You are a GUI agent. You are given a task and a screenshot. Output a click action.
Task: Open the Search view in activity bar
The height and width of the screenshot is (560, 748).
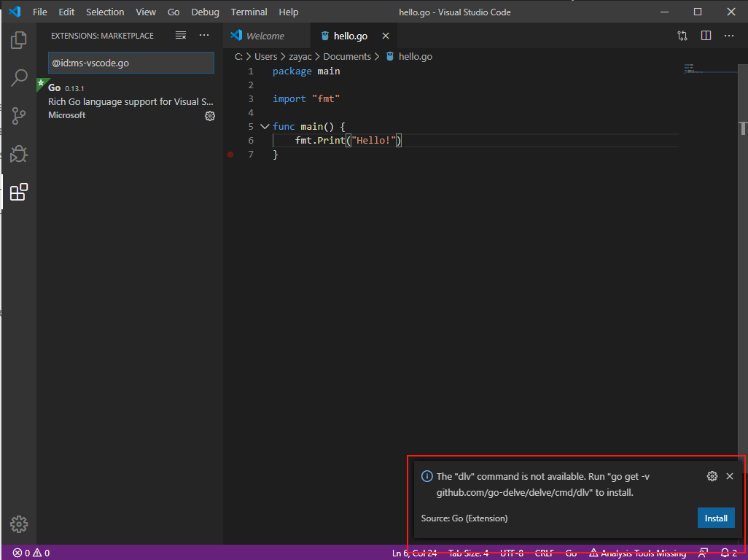click(x=19, y=78)
